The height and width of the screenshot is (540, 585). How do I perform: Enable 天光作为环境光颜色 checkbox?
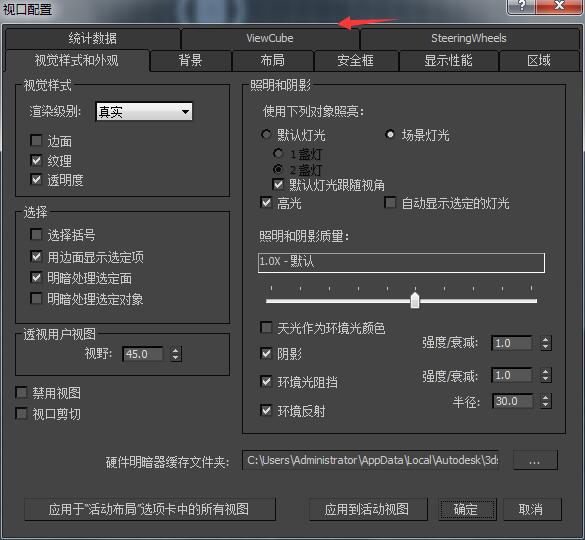(266, 328)
